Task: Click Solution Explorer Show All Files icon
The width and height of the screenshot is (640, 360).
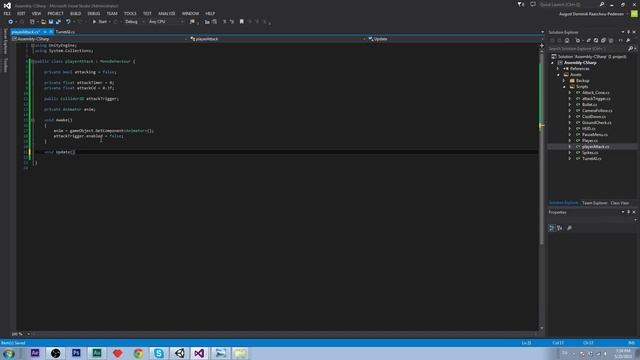Action: coord(611,40)
